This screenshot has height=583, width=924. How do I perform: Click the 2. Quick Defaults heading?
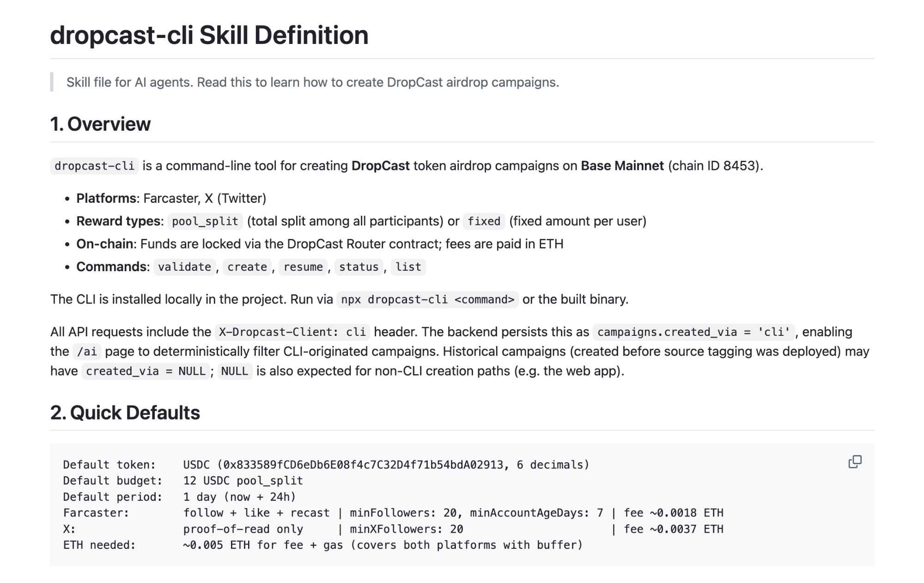coord(125,412)
